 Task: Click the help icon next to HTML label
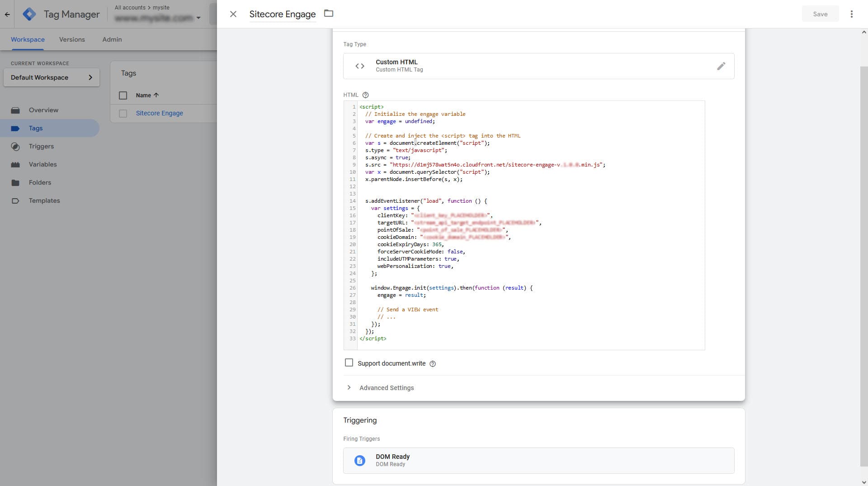pos(366,95)
